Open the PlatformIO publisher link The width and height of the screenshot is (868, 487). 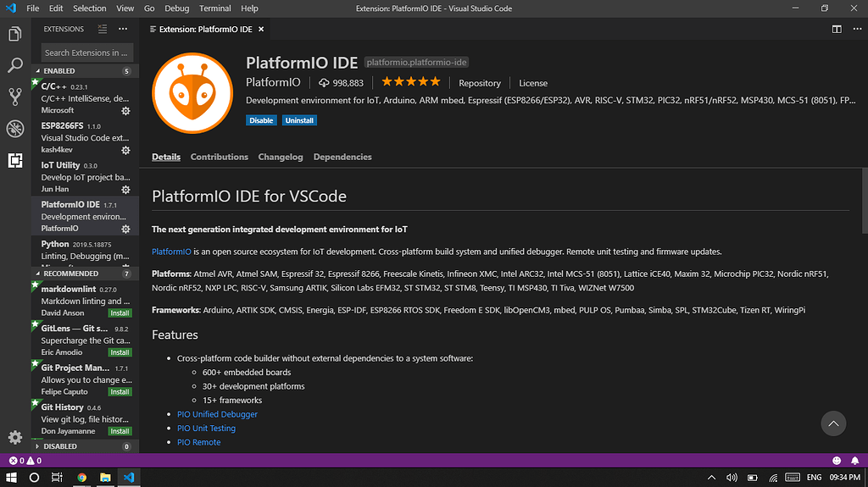[x=273, y=82]
